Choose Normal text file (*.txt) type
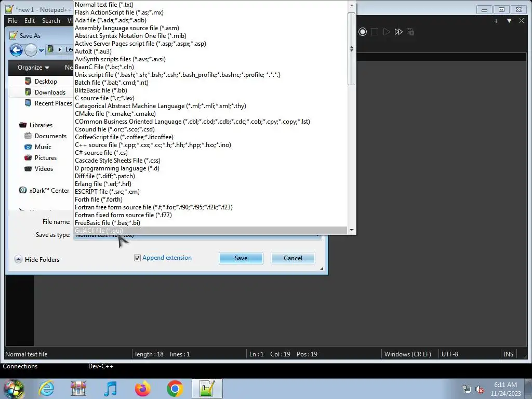 210,5
